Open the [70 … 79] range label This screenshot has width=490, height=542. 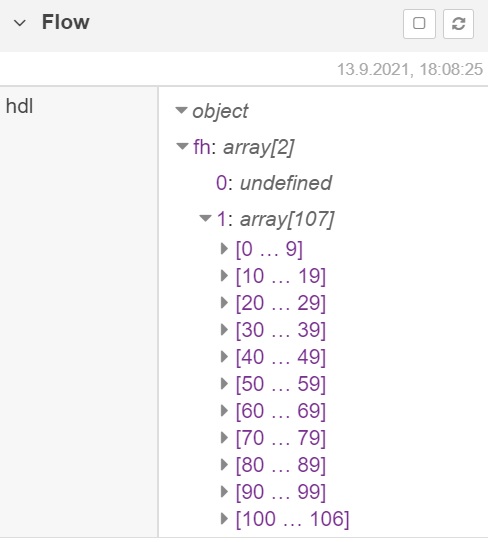point(281,438)
